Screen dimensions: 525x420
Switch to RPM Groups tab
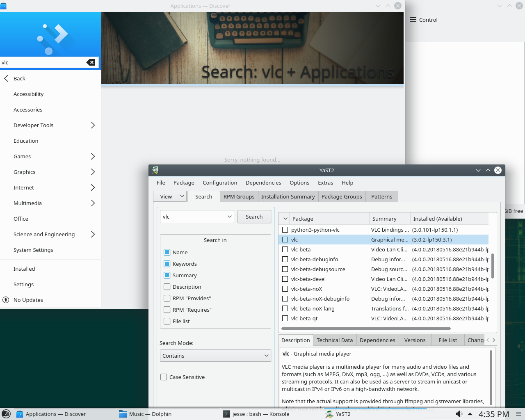(239, 196)
